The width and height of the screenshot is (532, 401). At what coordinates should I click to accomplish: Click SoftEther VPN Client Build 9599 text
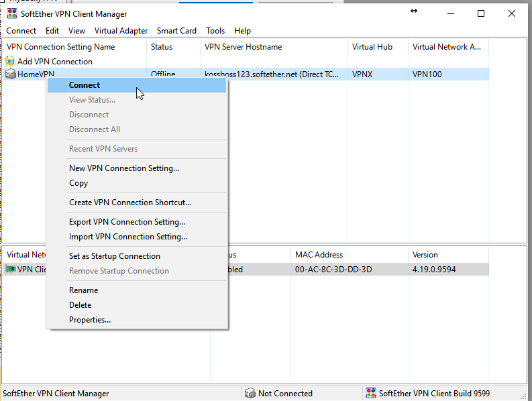point(434,394)
